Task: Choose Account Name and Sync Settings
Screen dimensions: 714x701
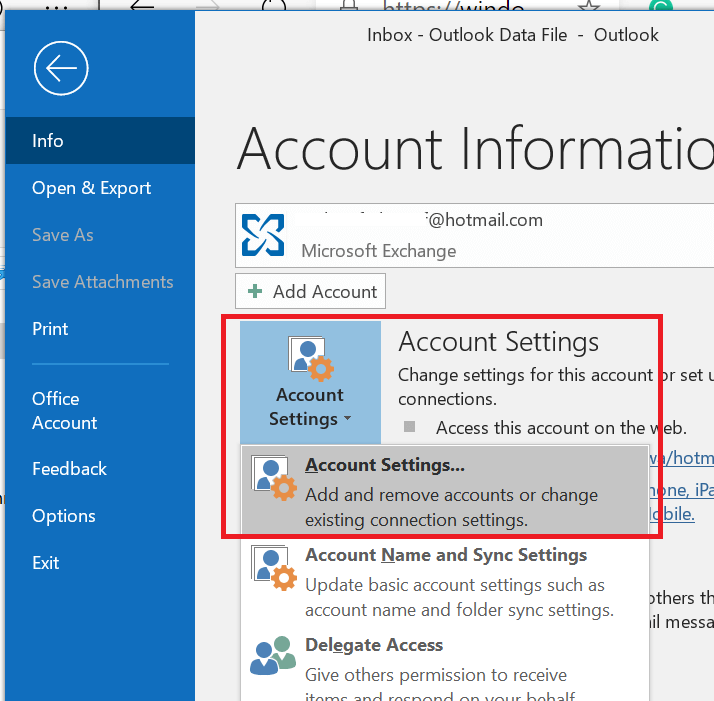Action: pos(445,581)
